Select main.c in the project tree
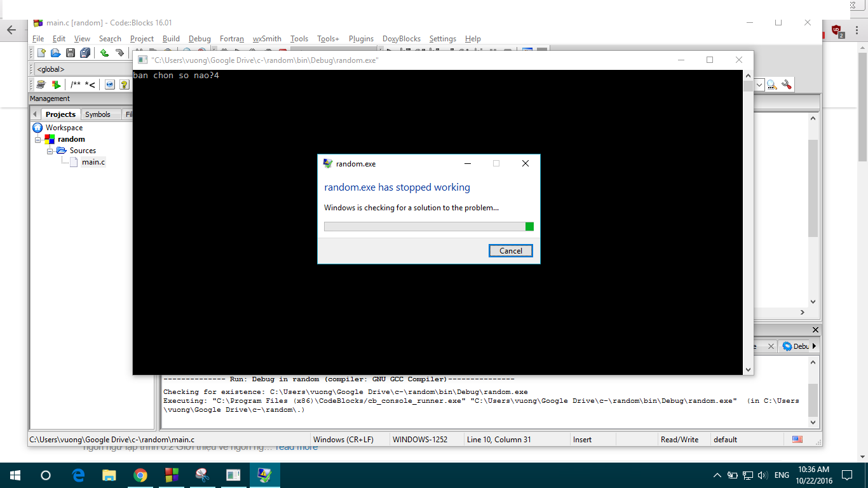This screenshot has height=488, width=868. click(x=93, y=162)
